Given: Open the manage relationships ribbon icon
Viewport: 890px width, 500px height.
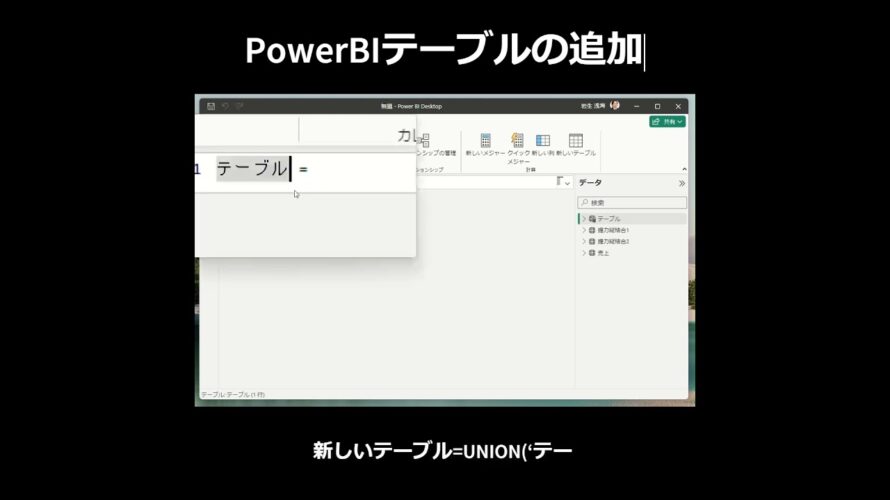Looking at the screenshot, I should 425,140.
